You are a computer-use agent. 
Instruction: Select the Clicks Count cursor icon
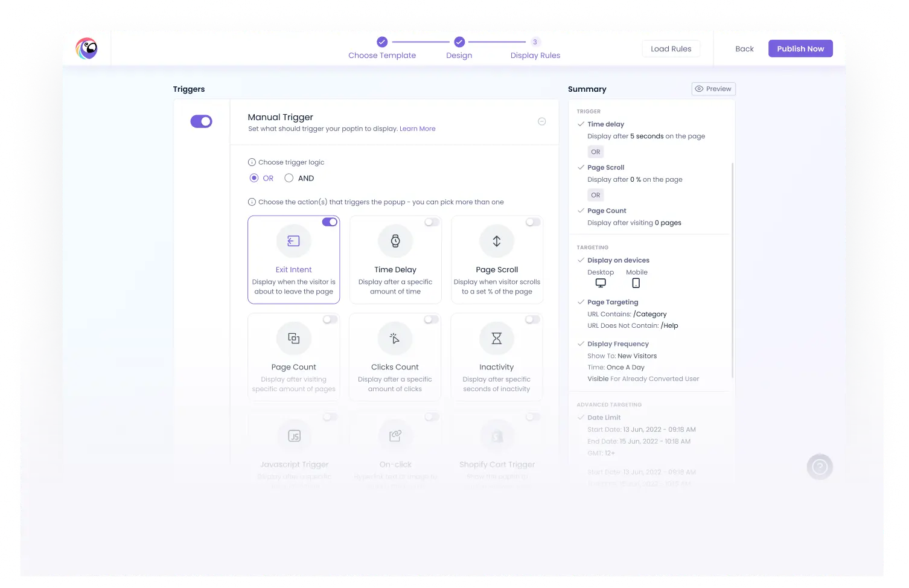395,338
